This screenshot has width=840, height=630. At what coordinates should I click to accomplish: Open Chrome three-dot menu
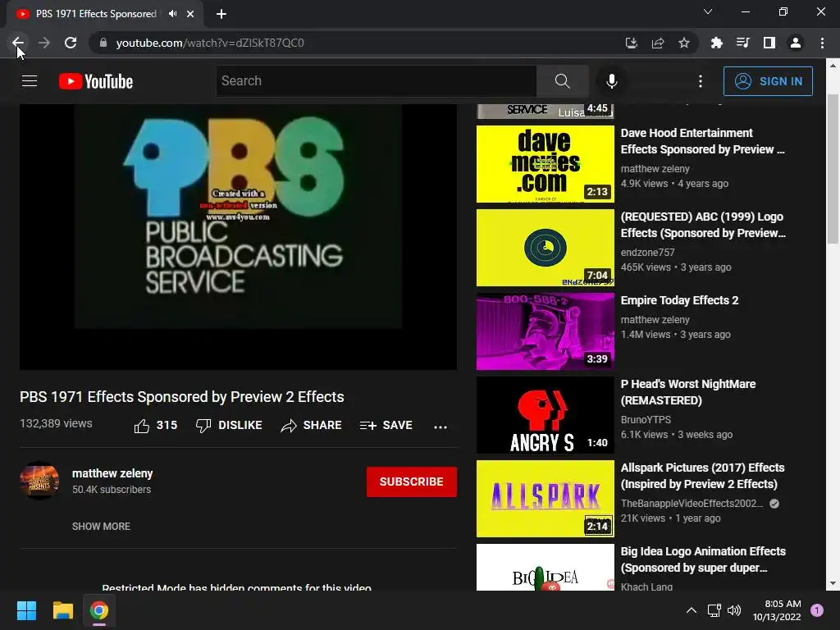[822, 43]
